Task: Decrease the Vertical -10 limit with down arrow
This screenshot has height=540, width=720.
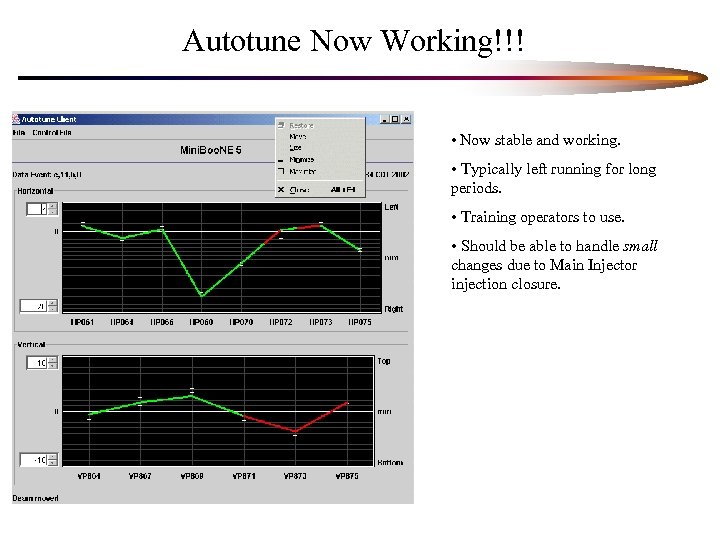Action: [x=53, y=463]
